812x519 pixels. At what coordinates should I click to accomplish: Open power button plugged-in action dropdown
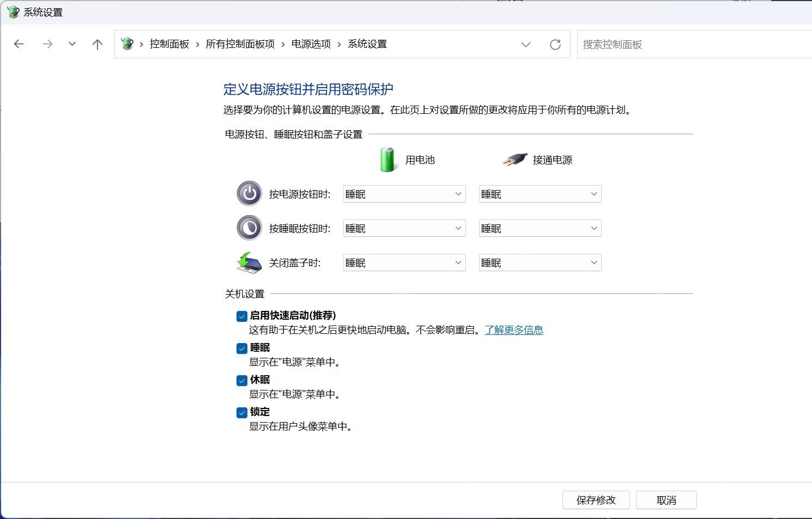coord(540,194)
